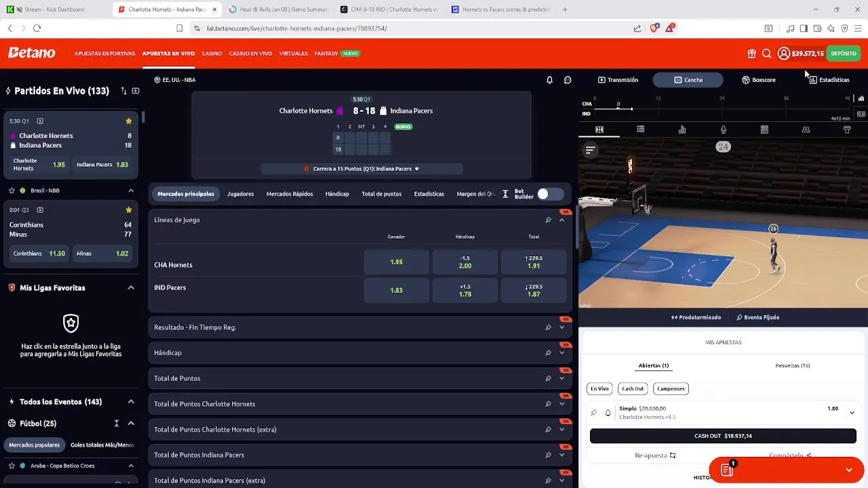Open the Carrera a 15 Puntos dropdown
The width and height of the screenshot is (868, 488).
click(x=361, y=169)
